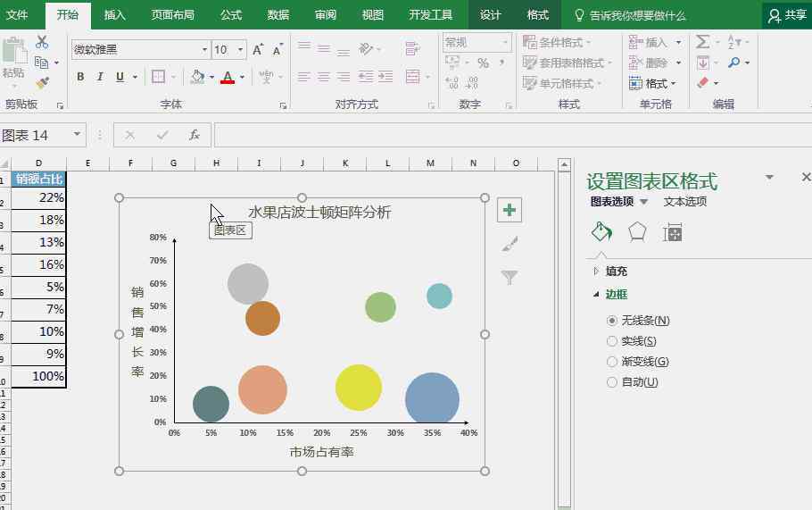Click 告诉我你想要做什么 search box
This screenshot has height=510, width=812.
tap(631, 15)
